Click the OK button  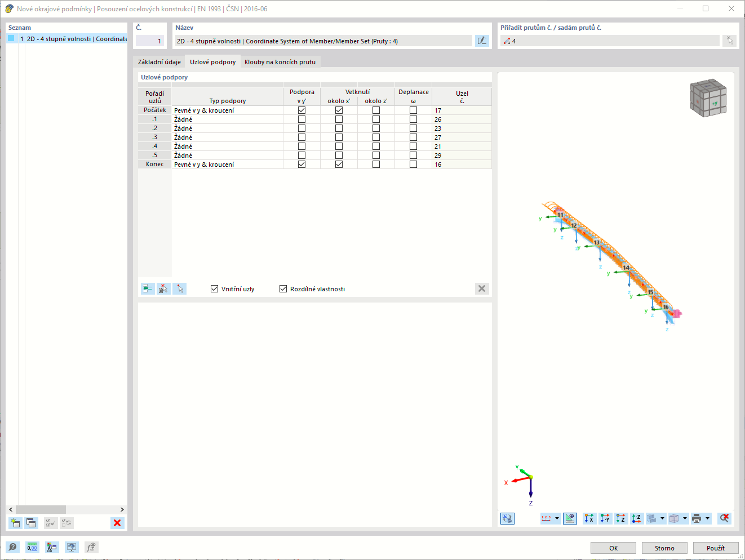(613, 548)
